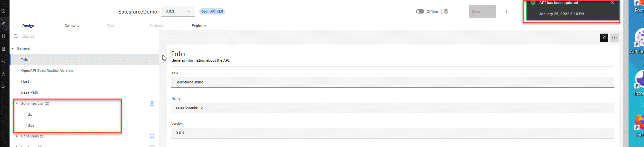Open Home from the left sidebar

[x=3, y=11]
